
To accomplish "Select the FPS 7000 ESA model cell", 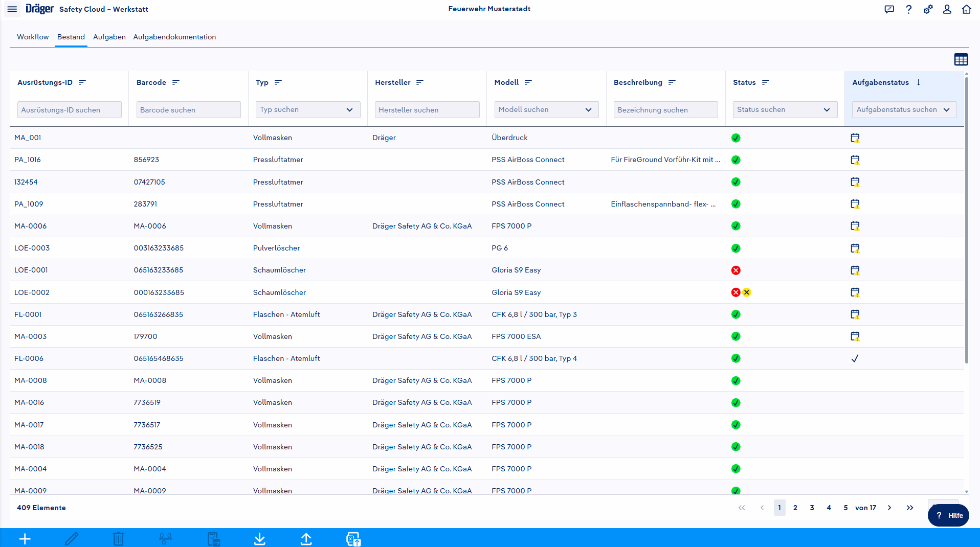I will coord(516,336).
